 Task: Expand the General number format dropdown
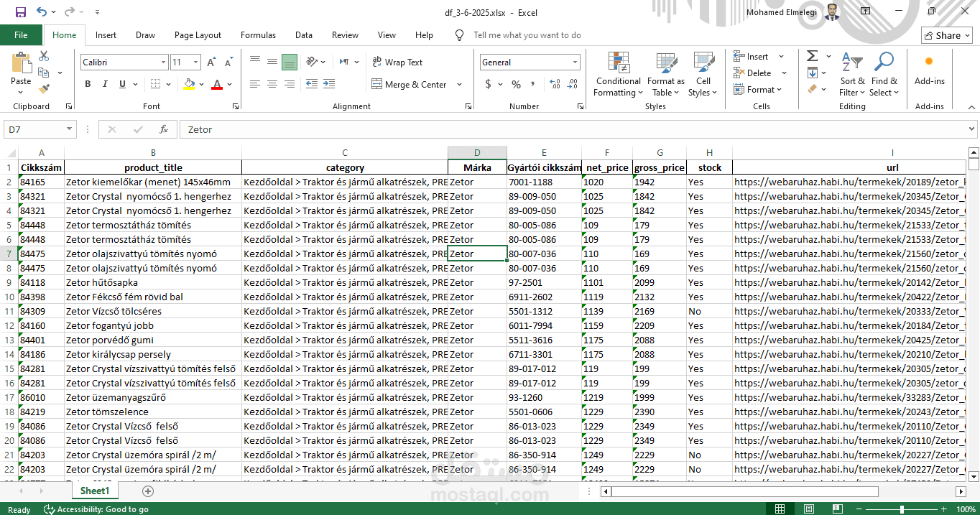click(575, 62)
